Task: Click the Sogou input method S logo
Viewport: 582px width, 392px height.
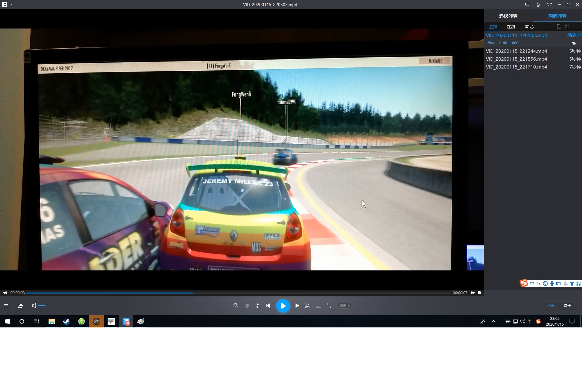Action: tap(524, 283)
